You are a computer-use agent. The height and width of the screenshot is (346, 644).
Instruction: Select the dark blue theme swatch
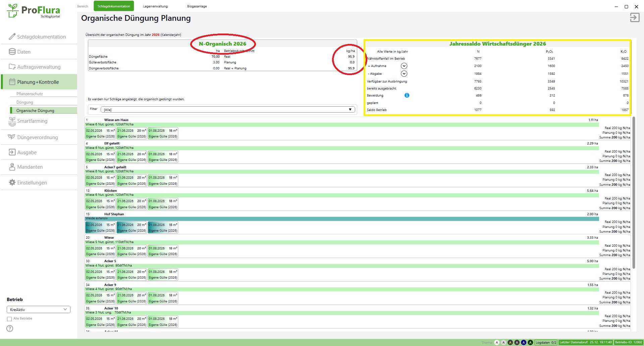(x=524, y=342)
